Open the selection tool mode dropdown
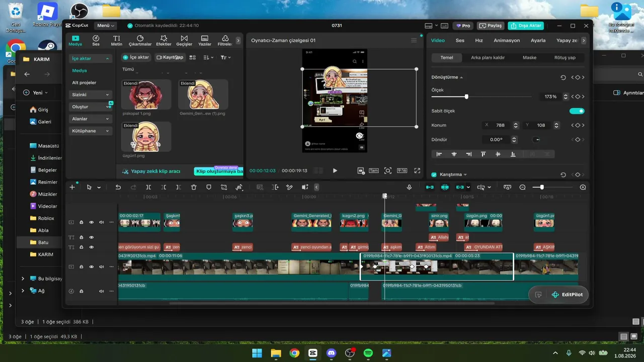The height and width of the screenshot is (362, 644). click(x=99, y=188)
